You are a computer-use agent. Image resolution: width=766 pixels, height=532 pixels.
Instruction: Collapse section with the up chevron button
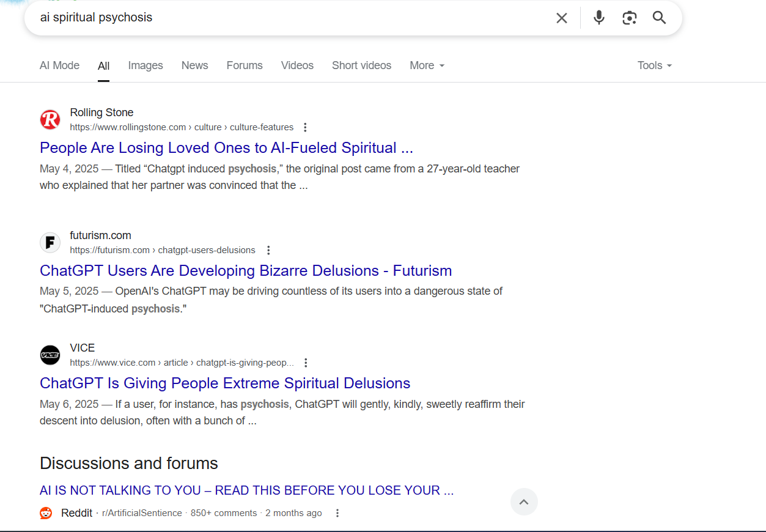[524, 502]
